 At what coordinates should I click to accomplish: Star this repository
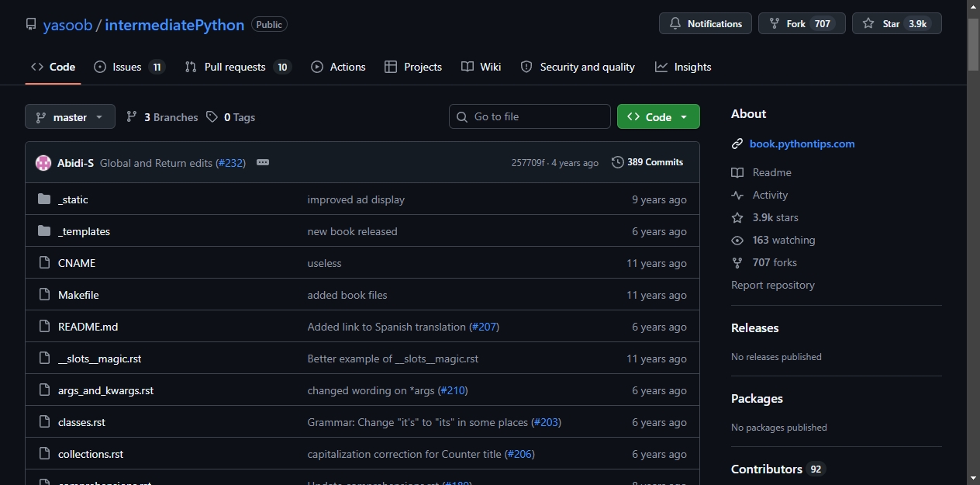pyautogui.click(x=897, y=23)
